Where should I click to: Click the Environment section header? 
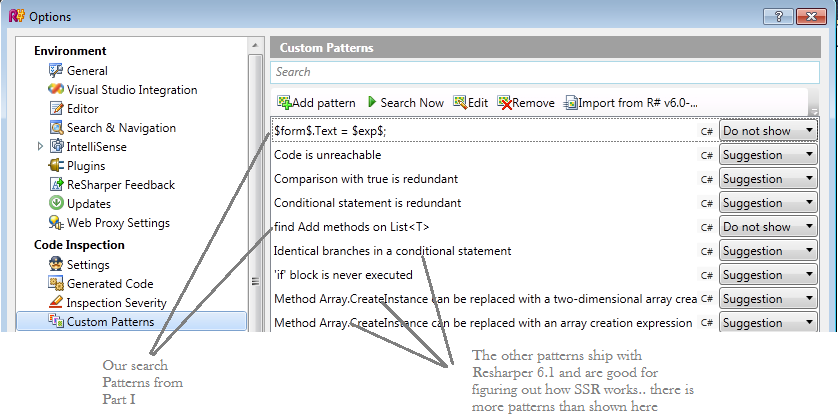click(x=70, y=51)
